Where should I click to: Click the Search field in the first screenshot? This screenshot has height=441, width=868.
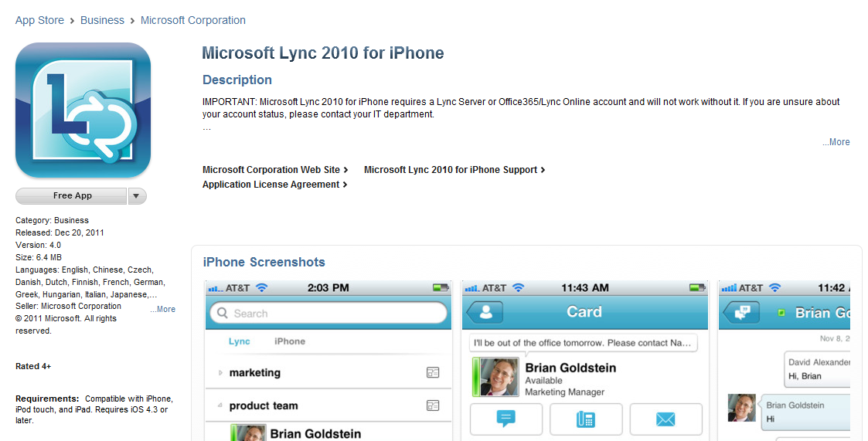328,314
